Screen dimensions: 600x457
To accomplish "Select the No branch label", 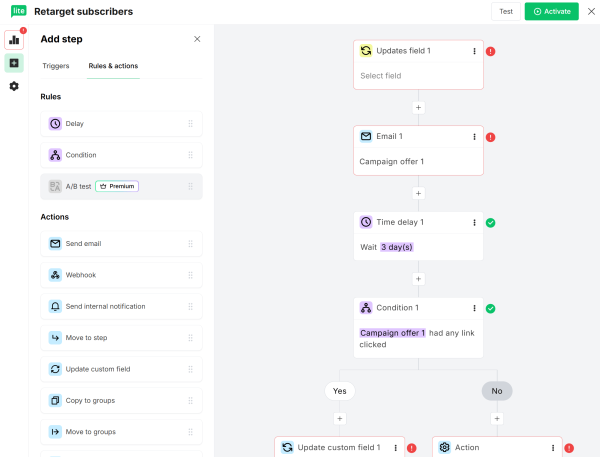I will [497, 391].
